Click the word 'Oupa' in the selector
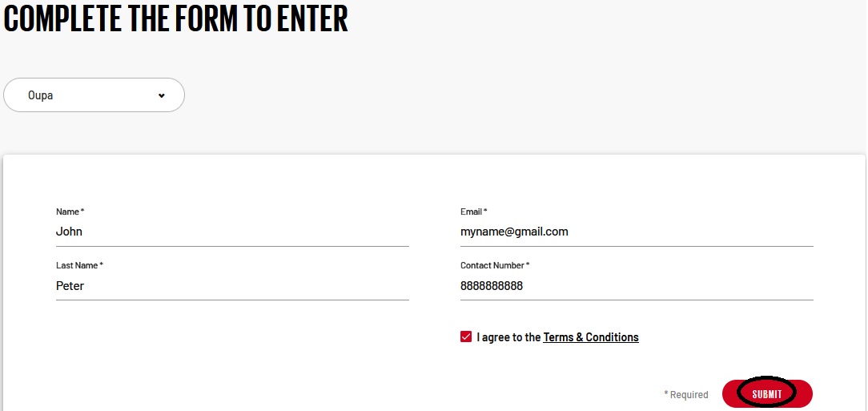868x411 pixels. coord(40,95)
